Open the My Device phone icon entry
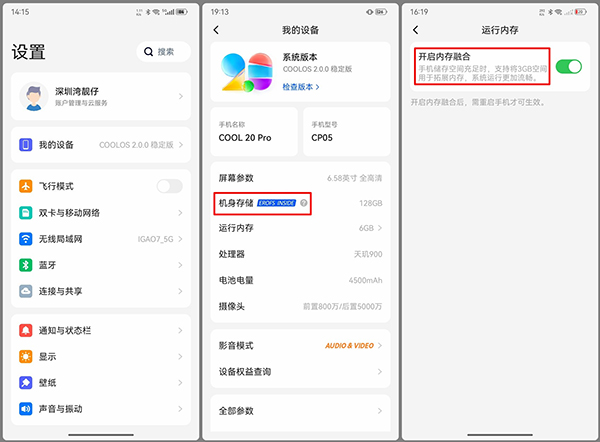Screen dimensions: 600x442 26,145
